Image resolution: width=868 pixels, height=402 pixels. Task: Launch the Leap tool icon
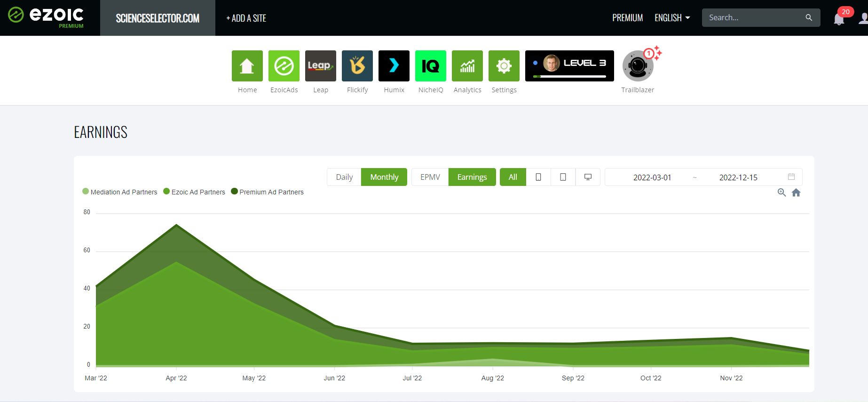320,66
